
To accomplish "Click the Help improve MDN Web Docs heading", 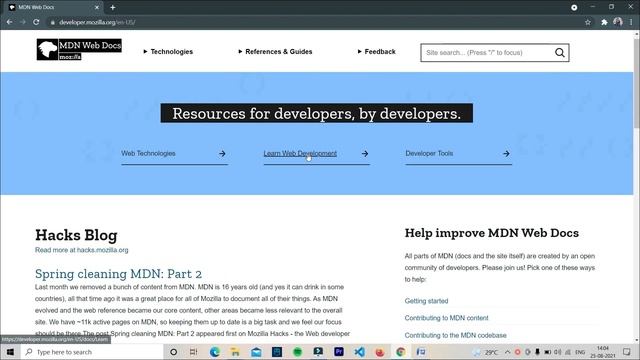I will tap(491, 233).
